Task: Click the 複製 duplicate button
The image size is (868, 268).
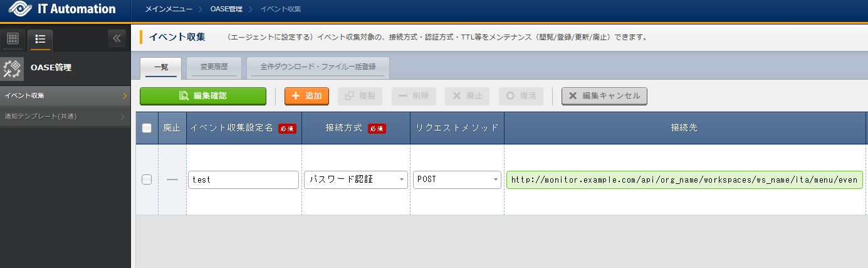Action: click(x=360, y=96)
